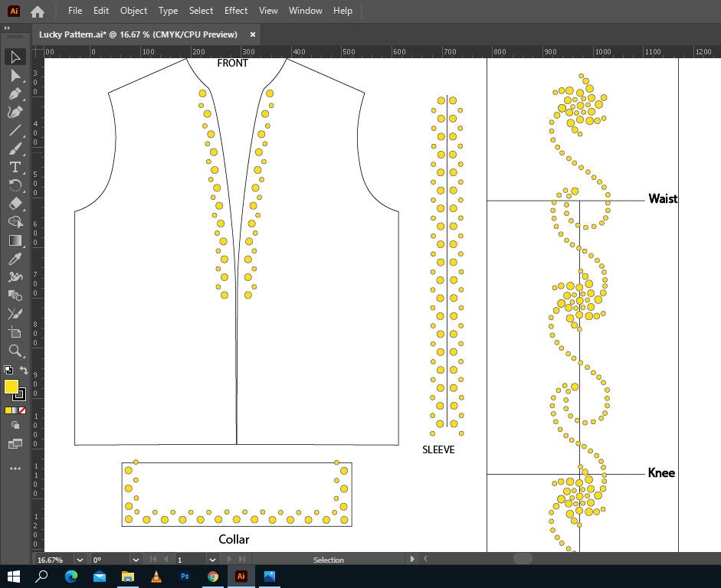The width and height of the screenshot is (721, 588).
Task: Go to first artboard button
Action: pos(153,559)
